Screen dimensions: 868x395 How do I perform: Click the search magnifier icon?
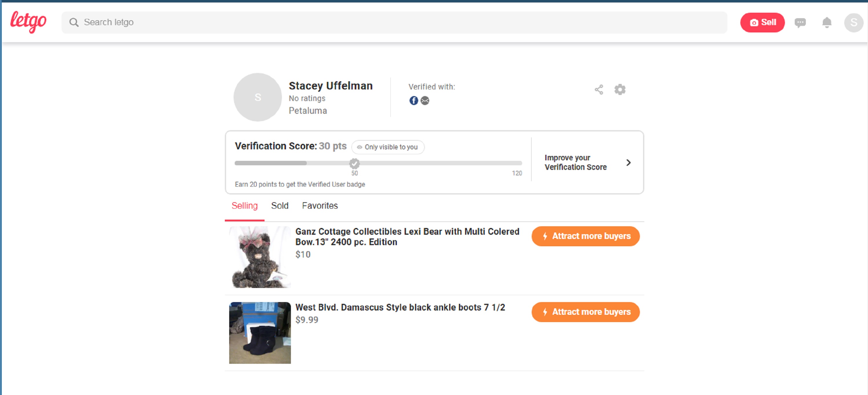pos(74,22)
